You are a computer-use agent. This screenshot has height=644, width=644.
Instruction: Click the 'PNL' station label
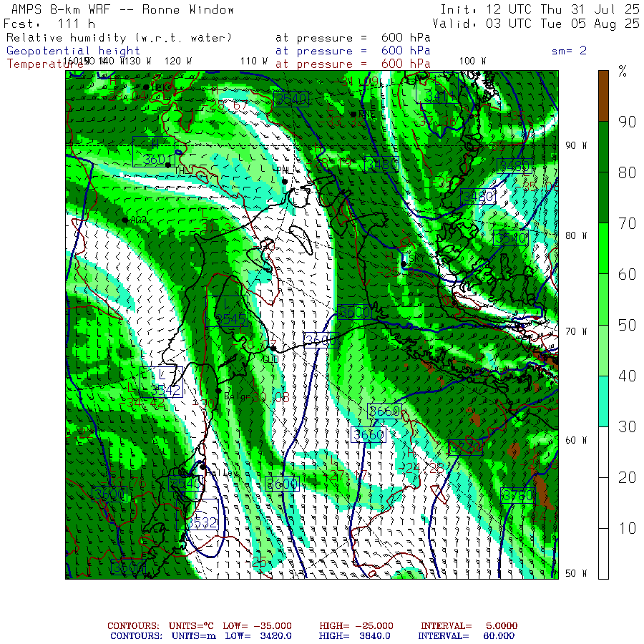284,170
